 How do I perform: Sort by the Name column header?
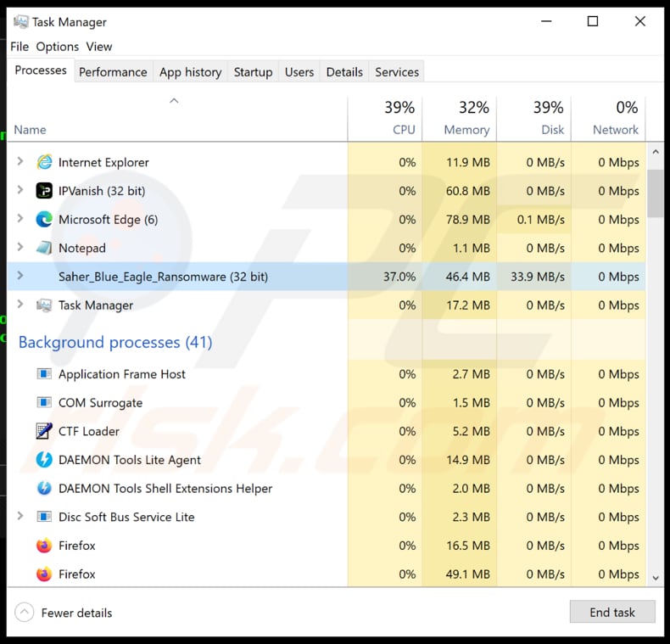pos(177,119)
